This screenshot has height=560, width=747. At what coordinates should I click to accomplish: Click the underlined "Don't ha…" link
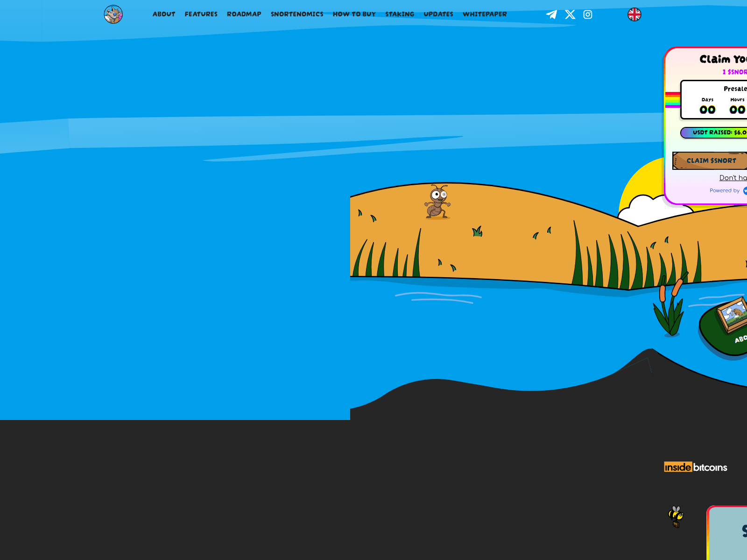(x=733, y=178)
